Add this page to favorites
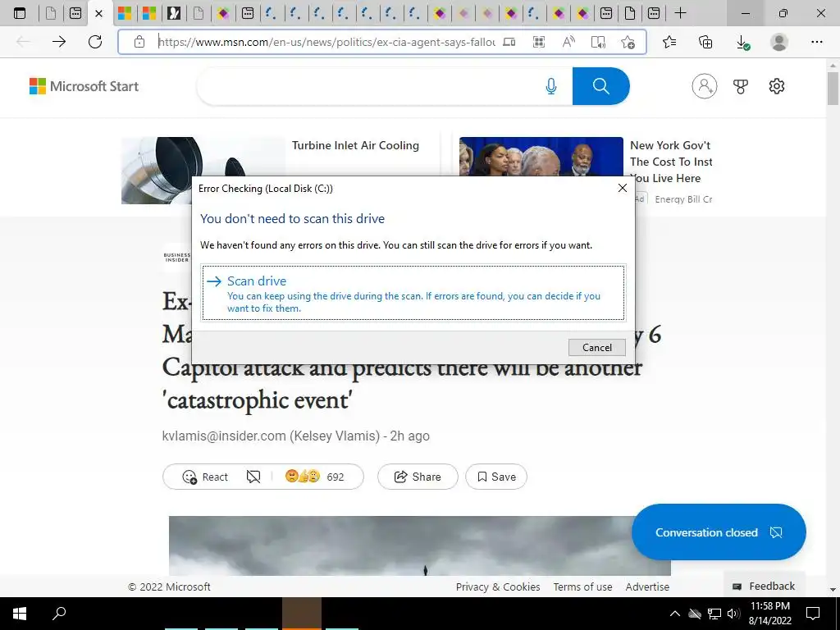Screen dimensions: 840x630 point(628,42)
